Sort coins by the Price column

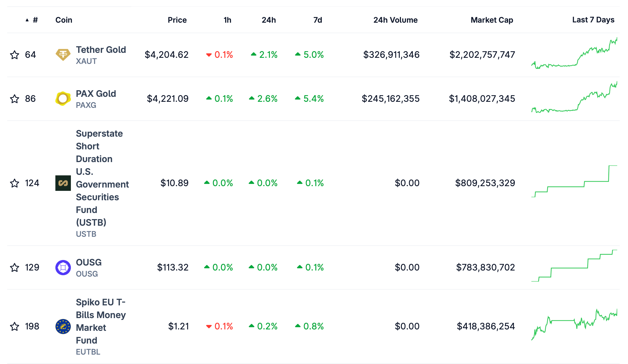(177, 20)
